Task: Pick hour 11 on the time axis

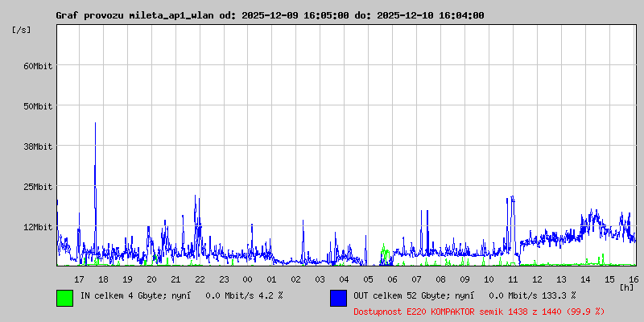Action: point(514,279)
